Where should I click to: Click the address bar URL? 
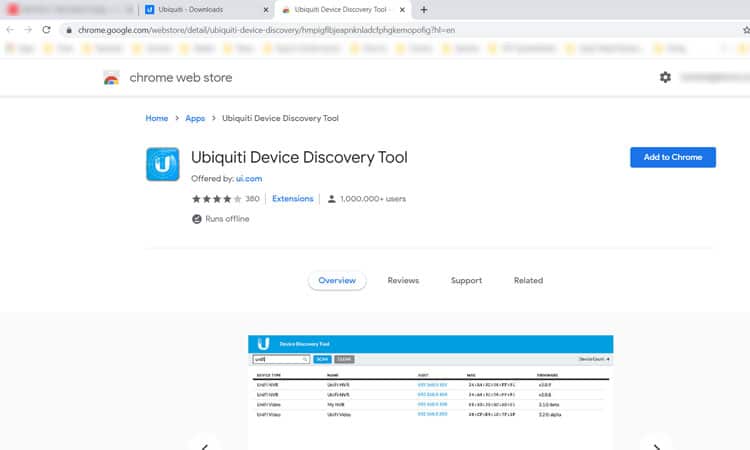click(x=266, y=30)
